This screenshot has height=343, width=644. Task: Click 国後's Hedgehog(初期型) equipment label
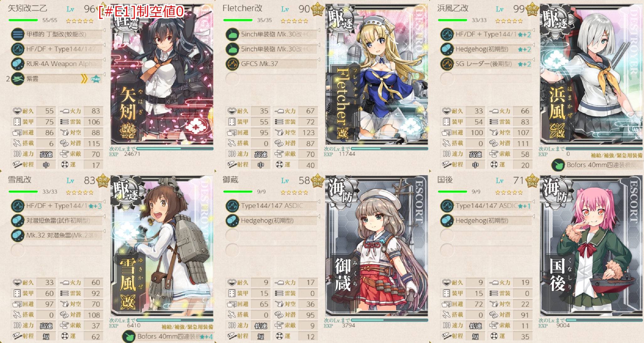(482, 220)
